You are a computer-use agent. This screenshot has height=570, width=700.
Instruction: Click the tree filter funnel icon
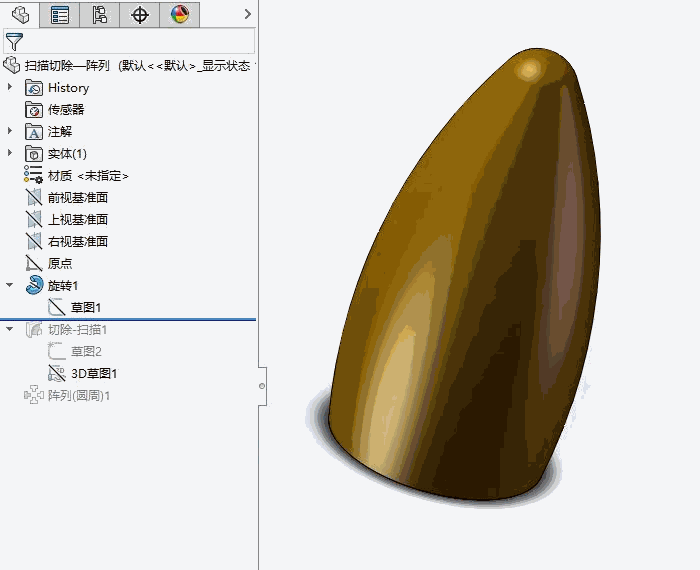14,42
